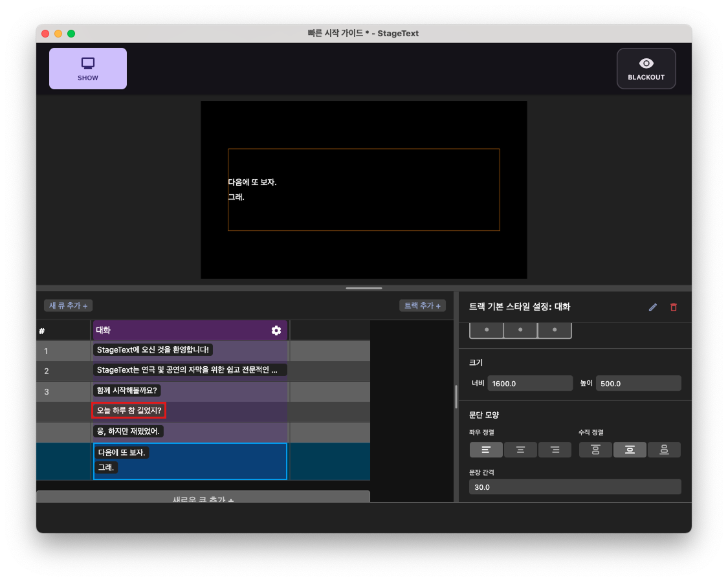Select the left align icon under 좌우 정렬

pos(486,450)
